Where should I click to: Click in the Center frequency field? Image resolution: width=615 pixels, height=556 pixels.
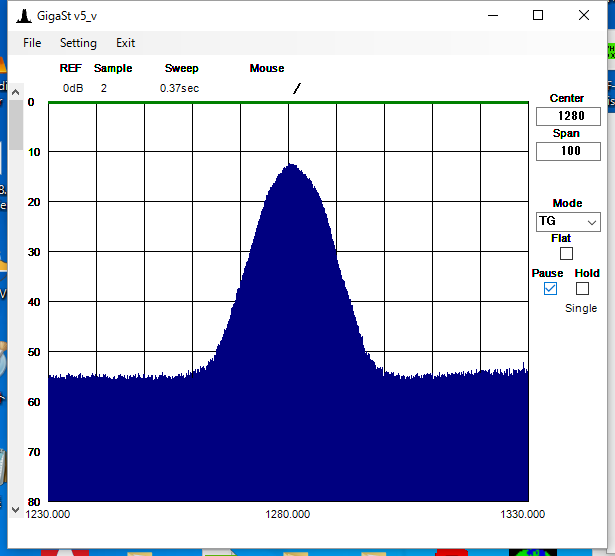point(567,116)
